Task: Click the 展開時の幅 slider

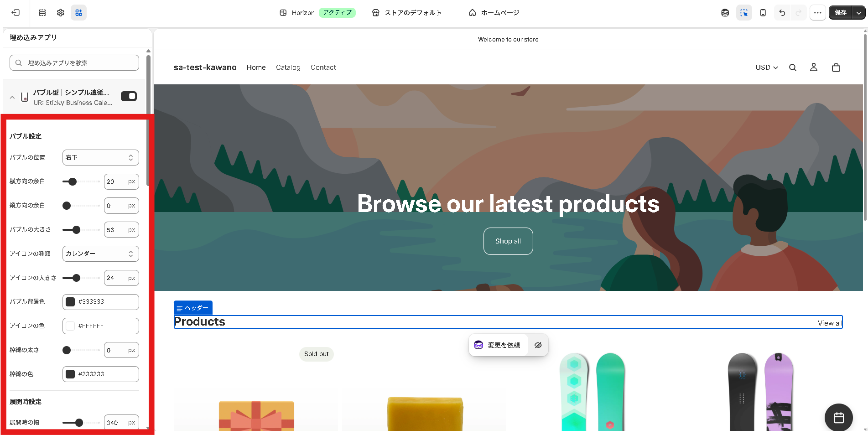Action: pyautogui.click(x=81, y=423)
